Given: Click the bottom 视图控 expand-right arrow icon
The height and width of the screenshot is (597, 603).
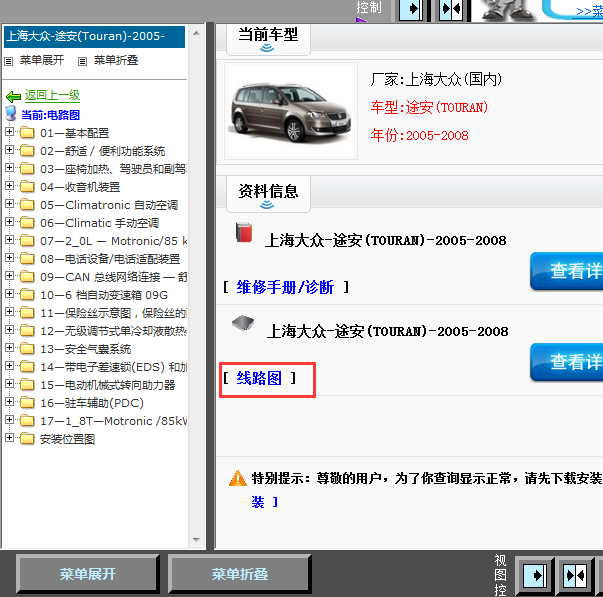Looking at the screenshot, I should coord(535,576).
